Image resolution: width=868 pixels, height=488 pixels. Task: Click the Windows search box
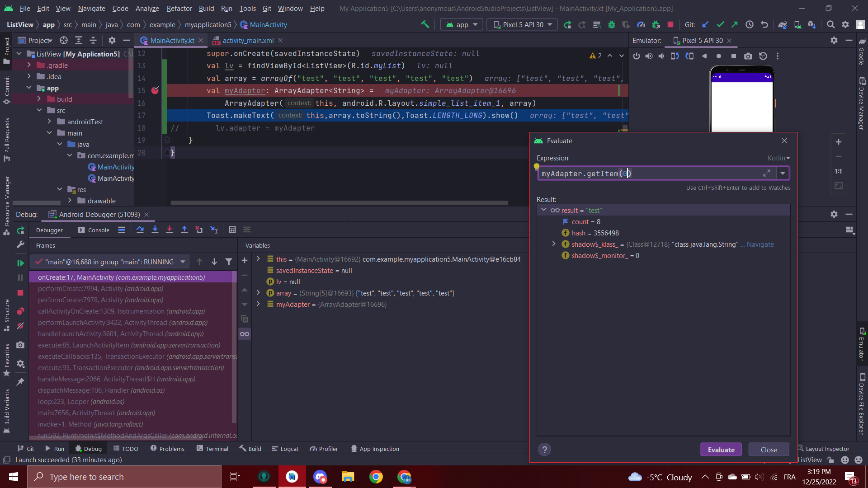click(124, 477)
